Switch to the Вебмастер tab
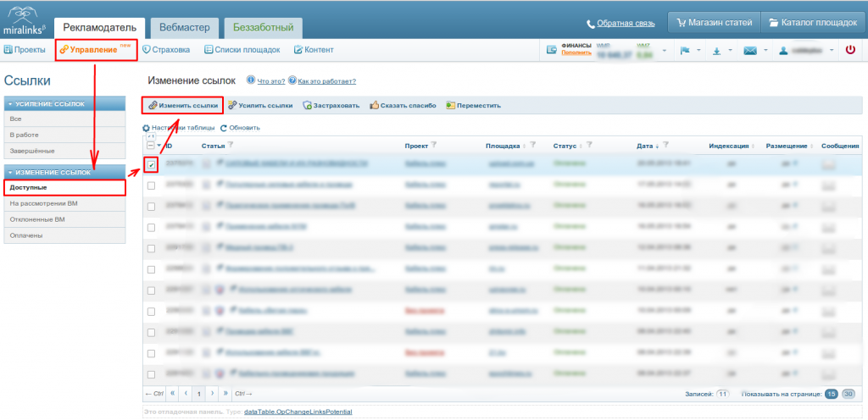Image resolution: width=868 pixels, height=420 pixels. pyautogui.click(x=184, y=26)
